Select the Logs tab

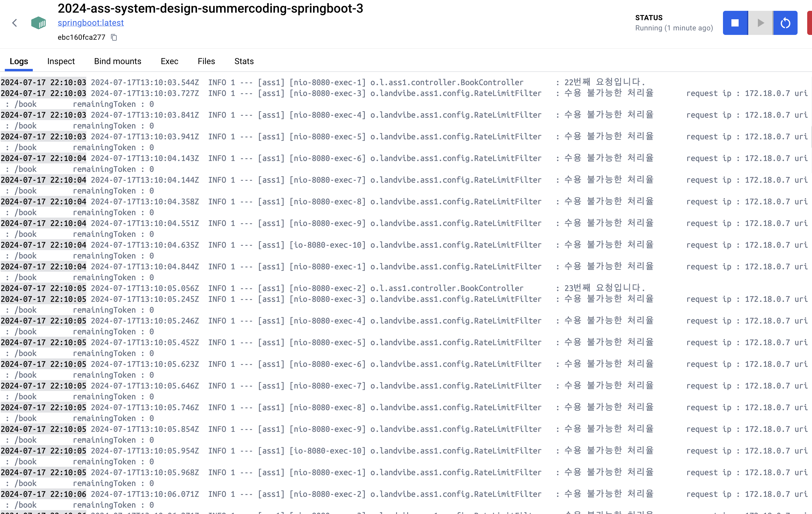coord(19,61)
